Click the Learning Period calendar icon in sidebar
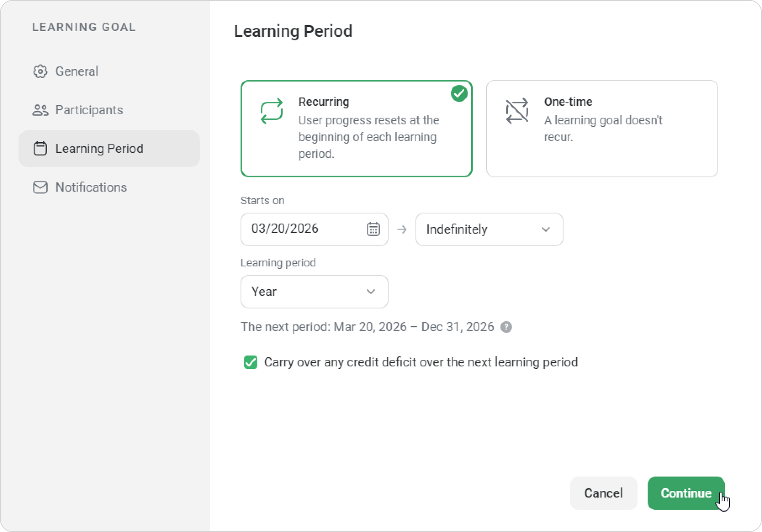The image size is (762, 532). pos(40,149)
